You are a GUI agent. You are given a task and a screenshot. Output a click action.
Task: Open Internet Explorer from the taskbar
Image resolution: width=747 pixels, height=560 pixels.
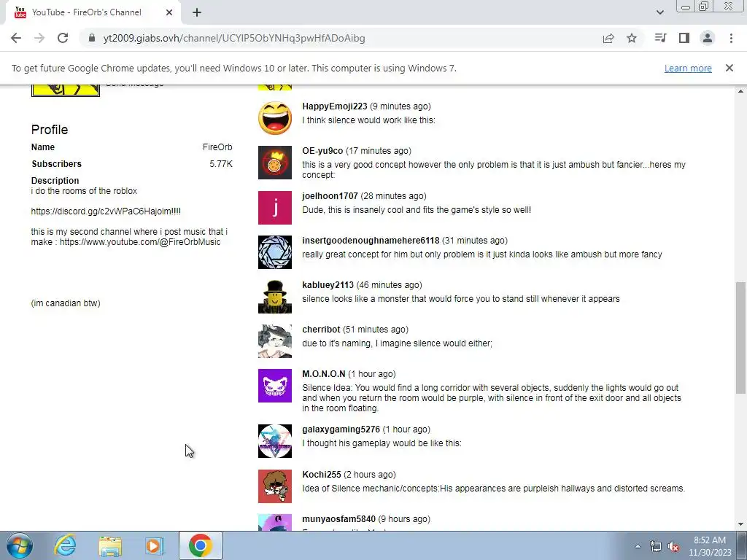[65, 545]
